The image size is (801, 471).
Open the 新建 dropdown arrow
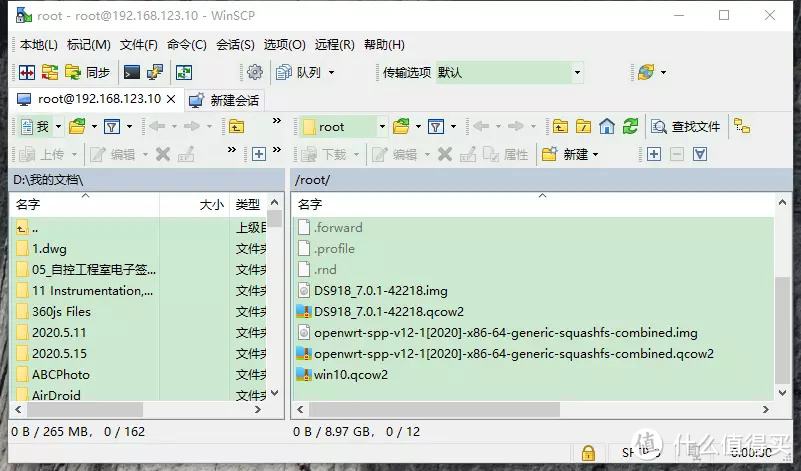[x=596, y=155]
